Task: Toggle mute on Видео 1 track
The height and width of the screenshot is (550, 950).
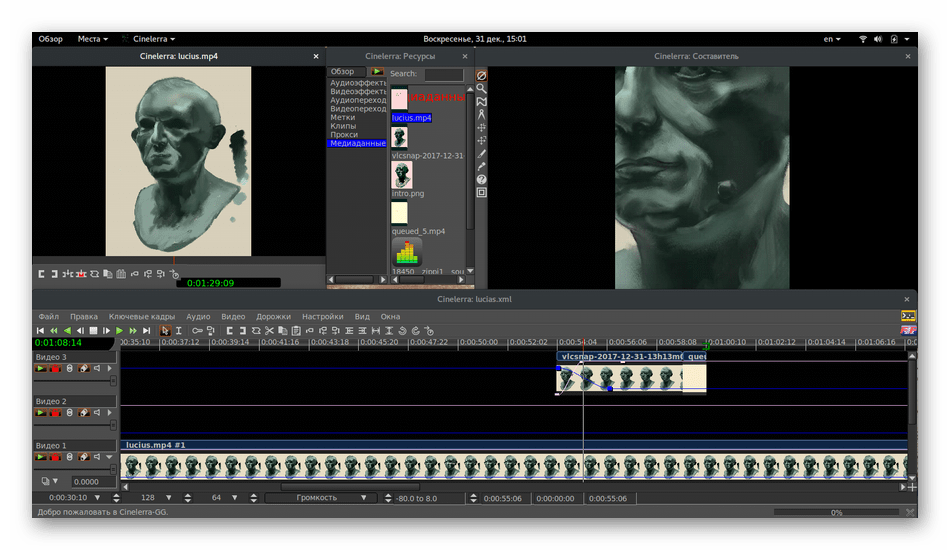Action: pyautogui.click(x=97, y=457)
